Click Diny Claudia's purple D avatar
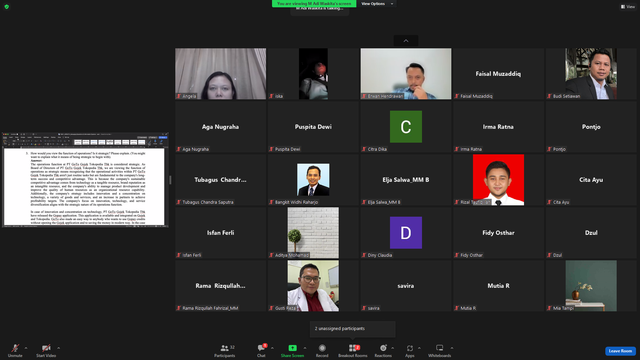The image size is (640, 360). [x=406, y=233]
